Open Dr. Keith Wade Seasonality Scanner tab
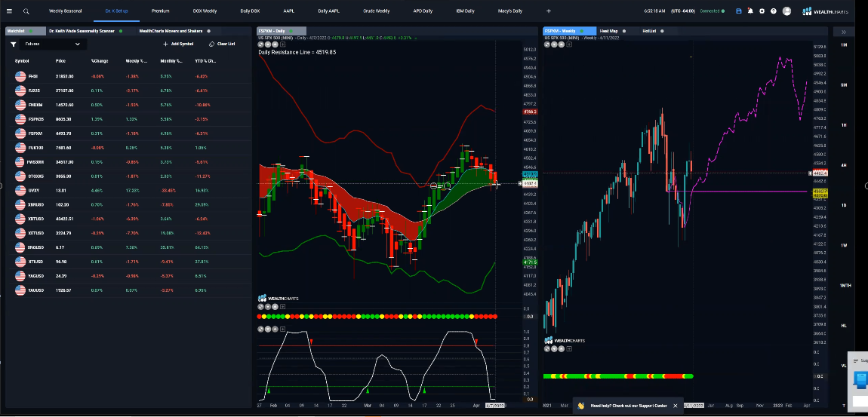Viewport: 868px width, 417px height. [82, 31]
